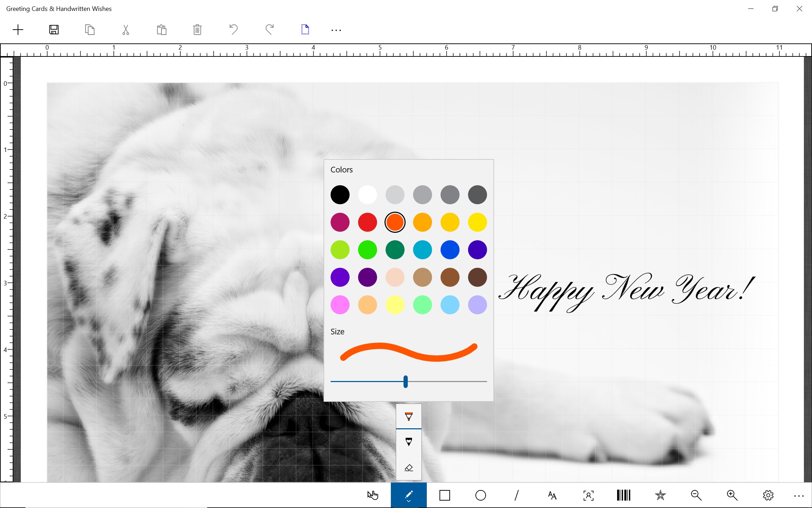Image resolution: width=812 pixels, height=508 pixels.
Task: Select the Ellipse shape tool
Action: click(x=480, y=495)
